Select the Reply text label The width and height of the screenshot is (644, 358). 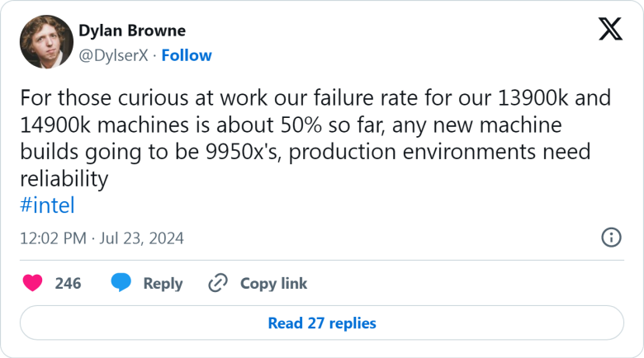pyautogui.click(x=163, y=283)
